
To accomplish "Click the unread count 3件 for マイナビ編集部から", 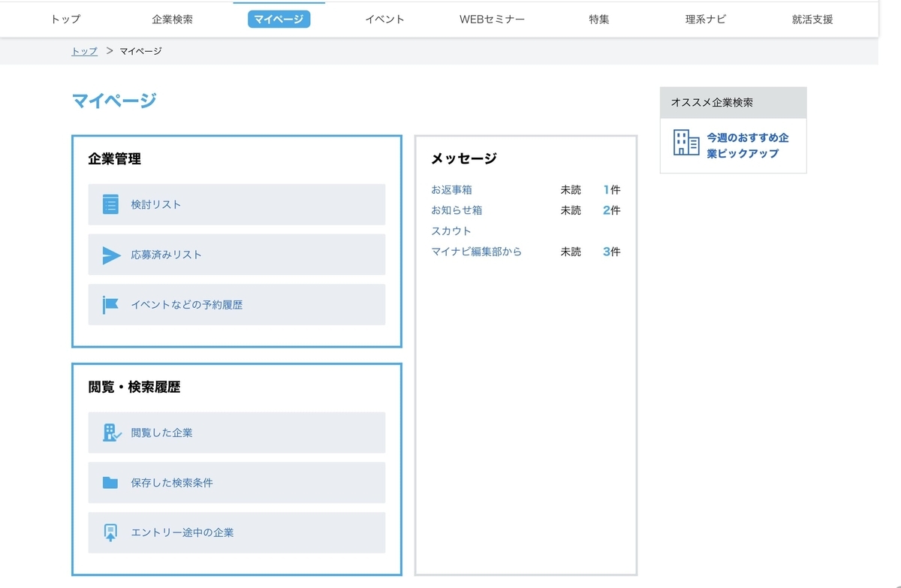I will pos(612,252).
